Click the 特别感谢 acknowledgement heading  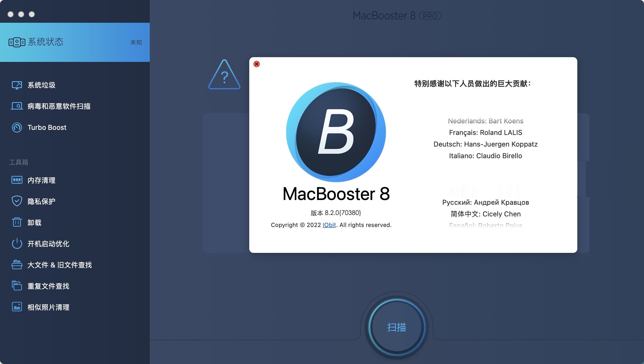tap(472, 84)
